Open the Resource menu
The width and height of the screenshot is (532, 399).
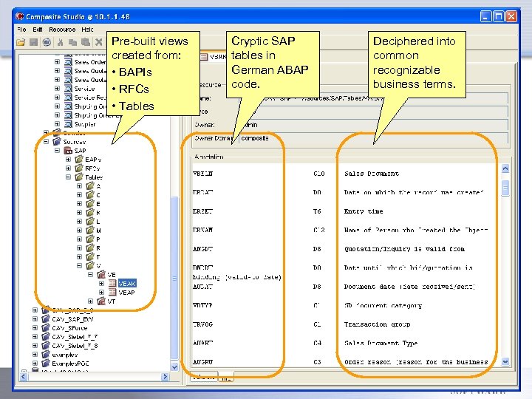coord(62,30)
